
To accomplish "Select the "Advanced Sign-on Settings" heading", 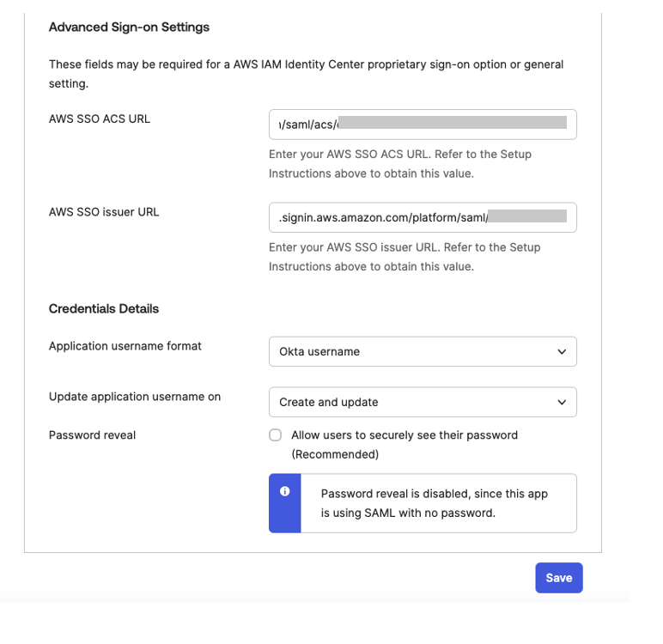I will click(129, 27).
